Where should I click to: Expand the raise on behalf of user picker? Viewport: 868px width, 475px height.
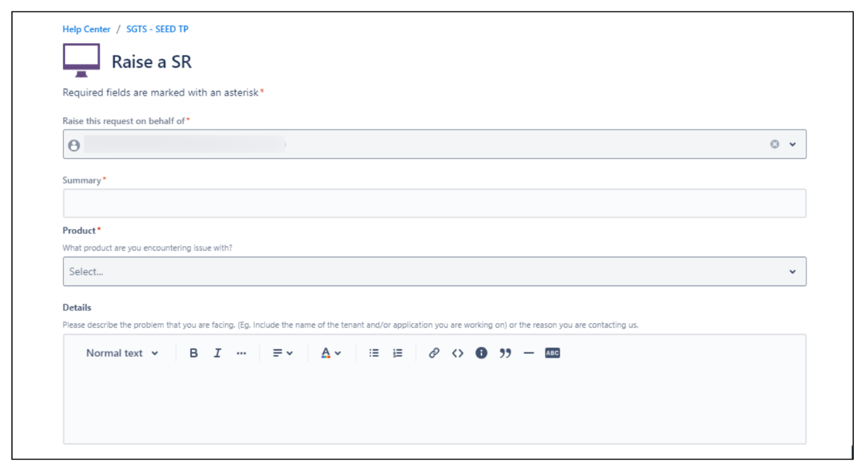pos(793,142)
